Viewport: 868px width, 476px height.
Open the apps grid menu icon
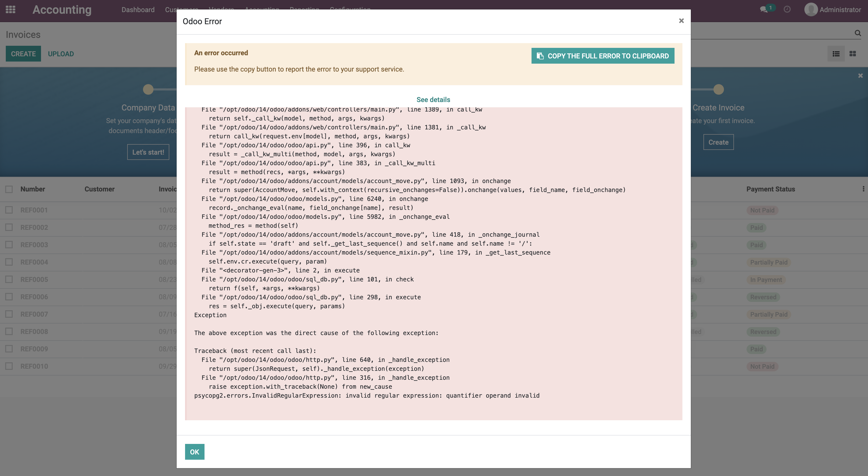click(x=11, y=9)
